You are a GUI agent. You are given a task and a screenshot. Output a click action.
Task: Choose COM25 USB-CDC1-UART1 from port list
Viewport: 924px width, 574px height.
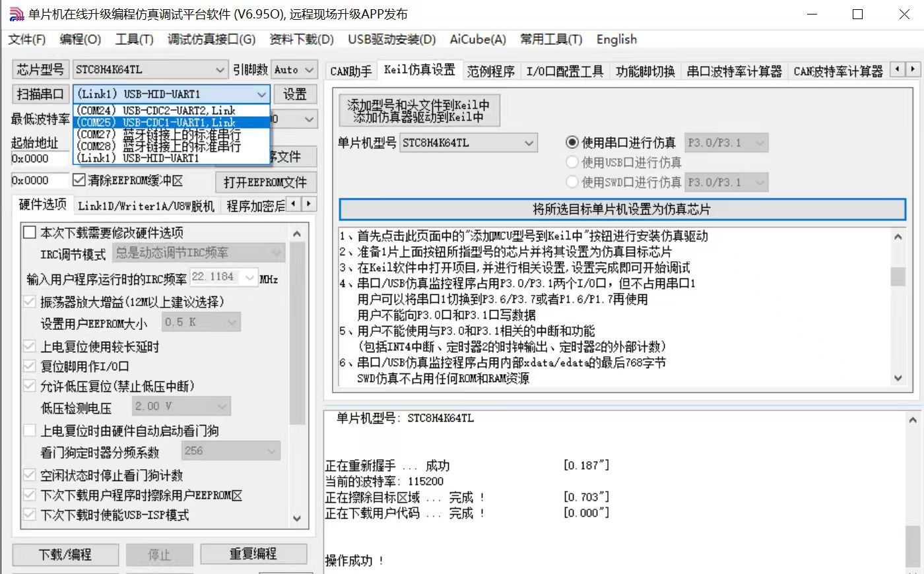pyautogui.click(x=172, y=122)
